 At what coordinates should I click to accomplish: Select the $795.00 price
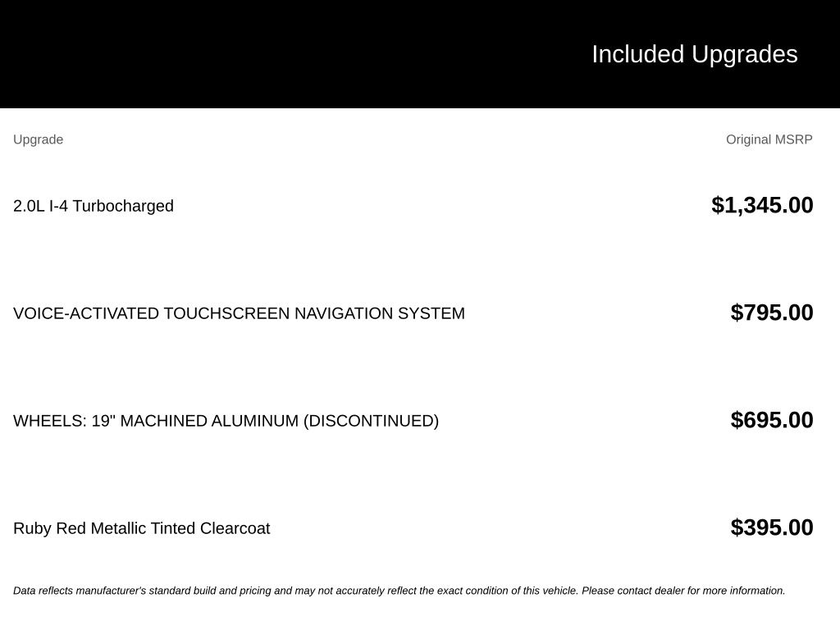tap(772, 313)
